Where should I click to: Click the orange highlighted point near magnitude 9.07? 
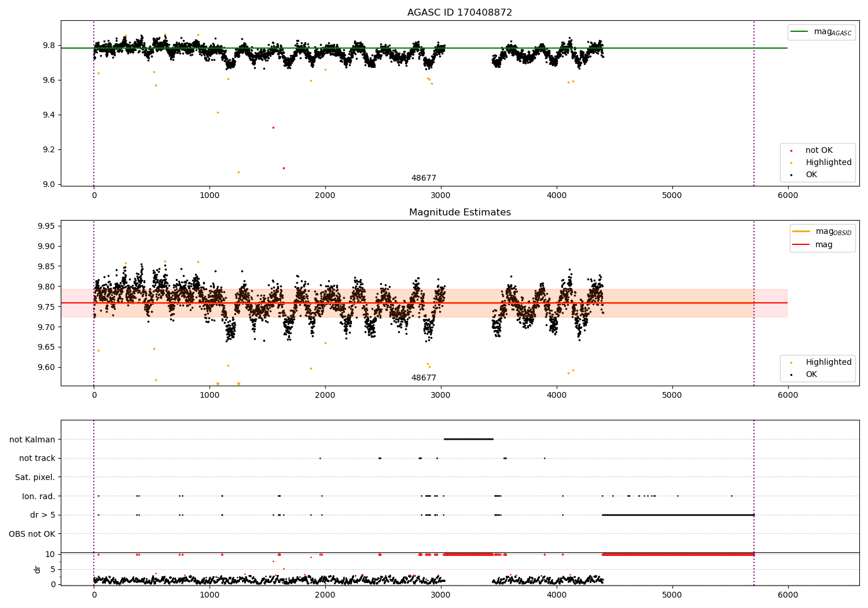[x=238, y=172]
